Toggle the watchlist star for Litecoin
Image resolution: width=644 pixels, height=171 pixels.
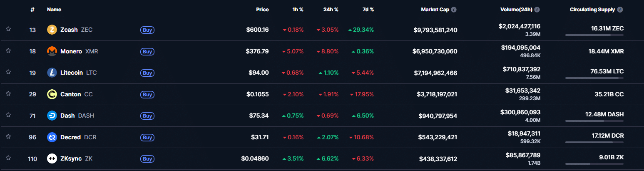point(8,72)
